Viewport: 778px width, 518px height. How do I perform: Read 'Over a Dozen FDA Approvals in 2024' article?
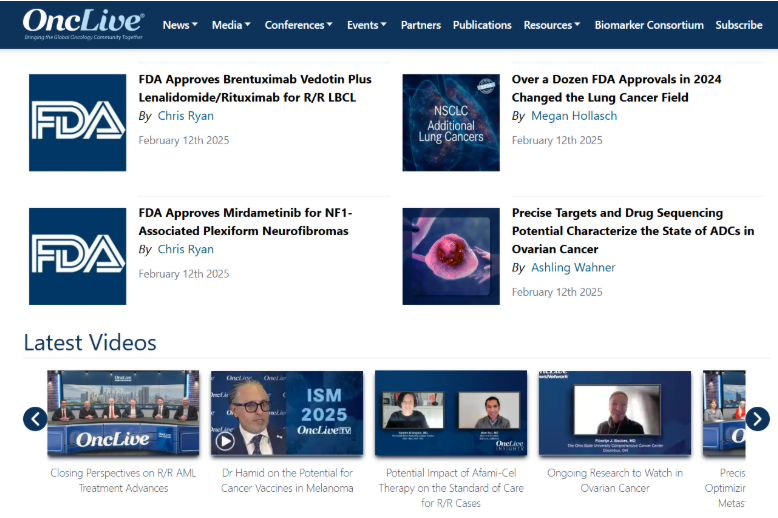pos(616,88)
